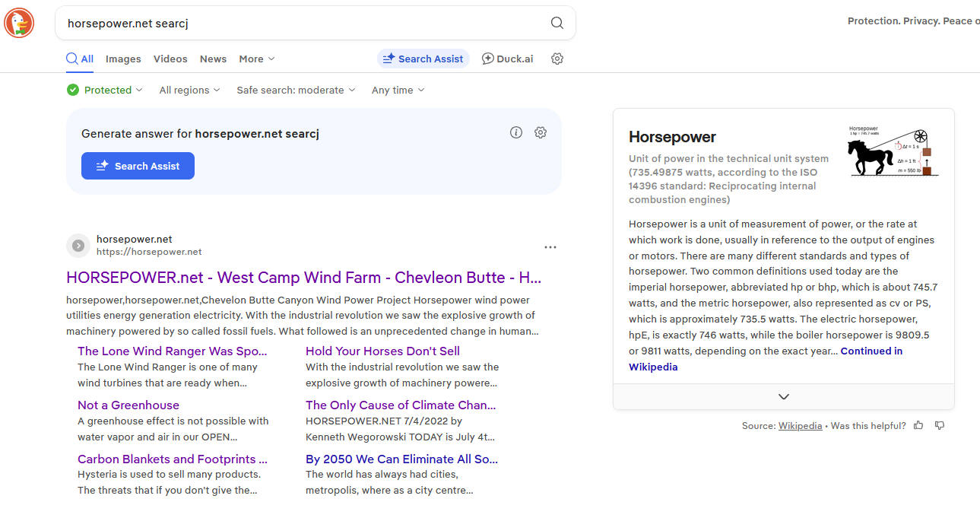Switch to the News tab
This screenshot has height=518, width=980.
point(213,59)
